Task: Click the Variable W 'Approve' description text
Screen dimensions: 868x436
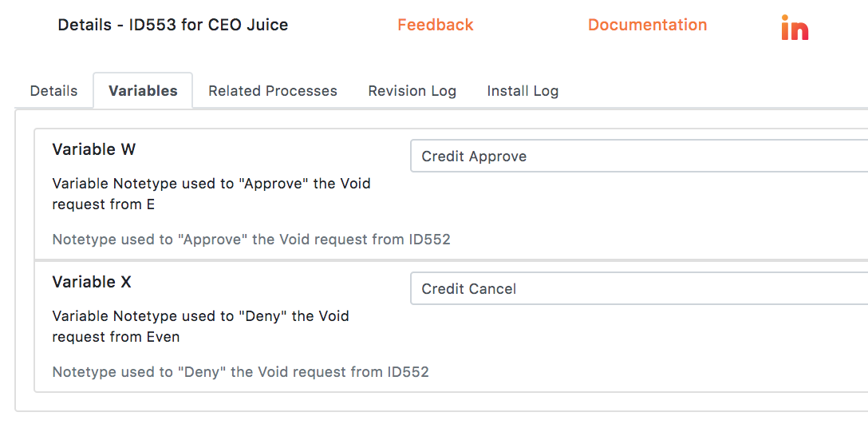Action: coord(211,194)
